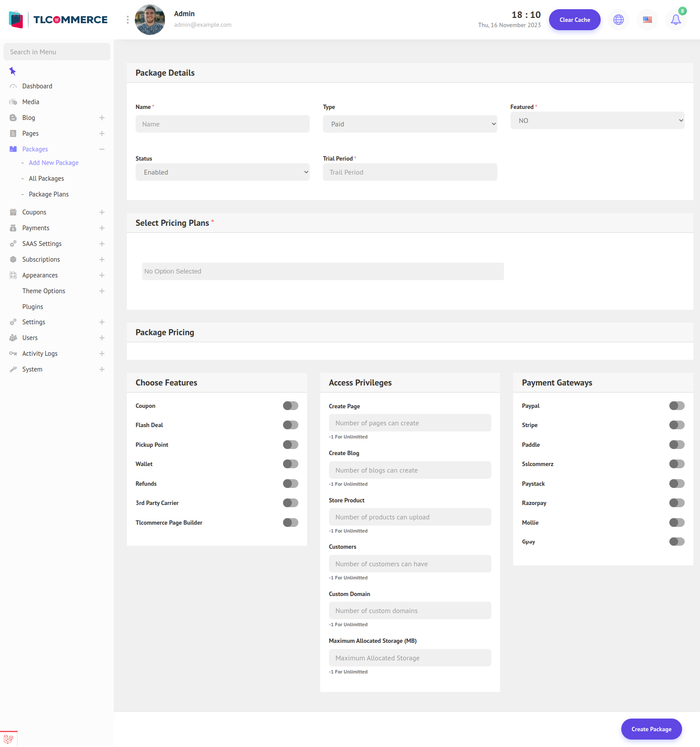The image size is (700, 747).
Task: Select Add New Package menu item
Action: click(x=53, y=162)
